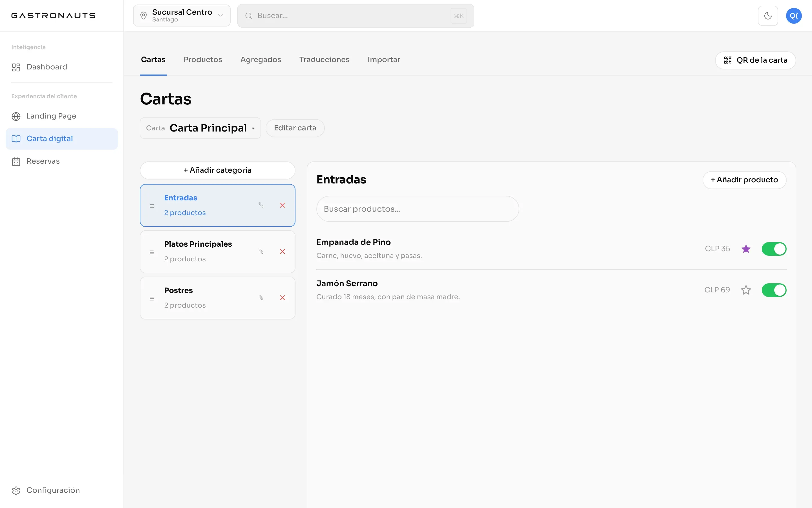Click the Dashboard grid icon
The height and width of the screenshot is (508, 812).
tap(16, 67)
